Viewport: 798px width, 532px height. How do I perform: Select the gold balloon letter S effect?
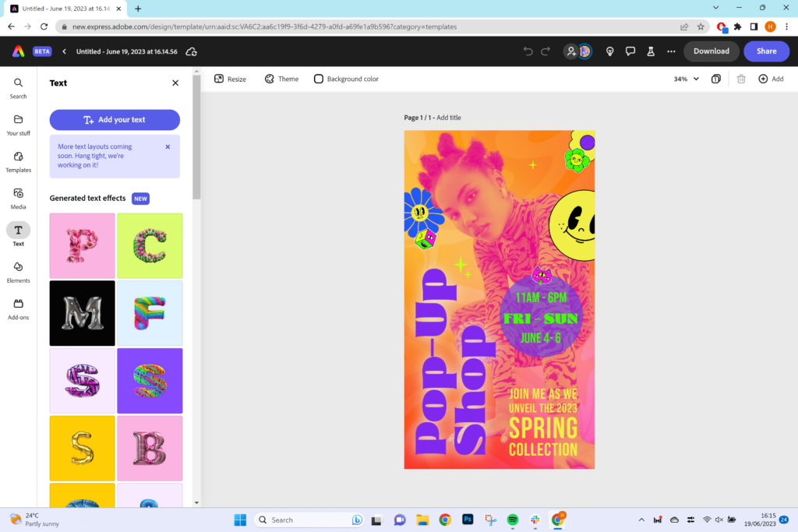83,448
